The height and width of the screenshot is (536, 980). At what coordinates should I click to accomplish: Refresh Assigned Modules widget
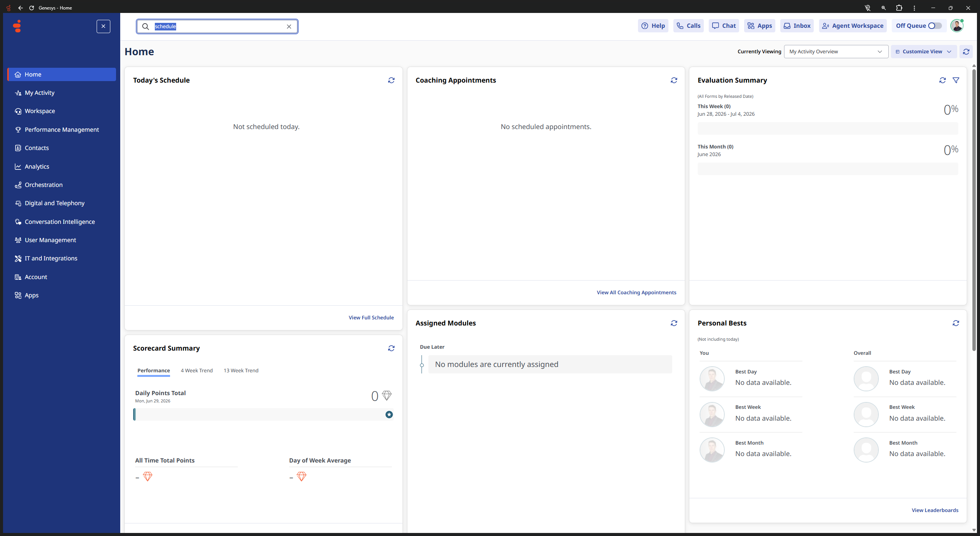[674, 323]
